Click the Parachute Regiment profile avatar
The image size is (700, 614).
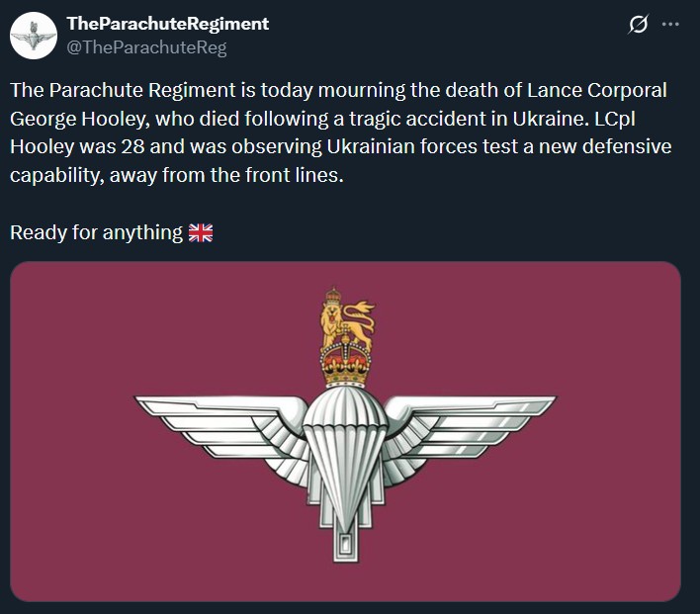pyautogui.click(x=33, y=35)
